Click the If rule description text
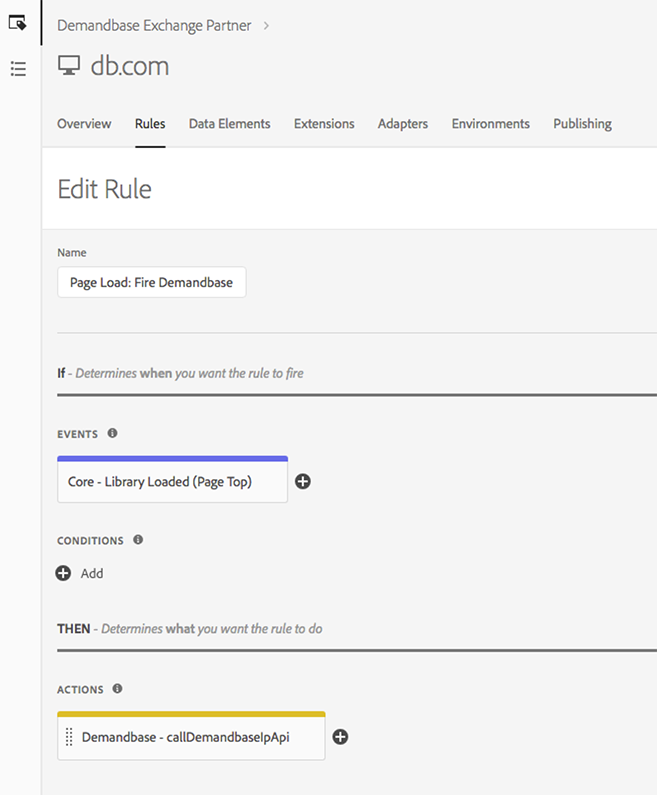Viewport: 657px width, 795px height. click(x=180, y=373)
